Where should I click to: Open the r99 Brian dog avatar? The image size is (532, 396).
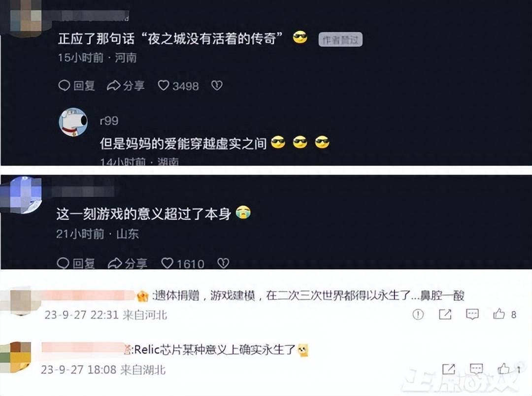click(x=73, y=122)
